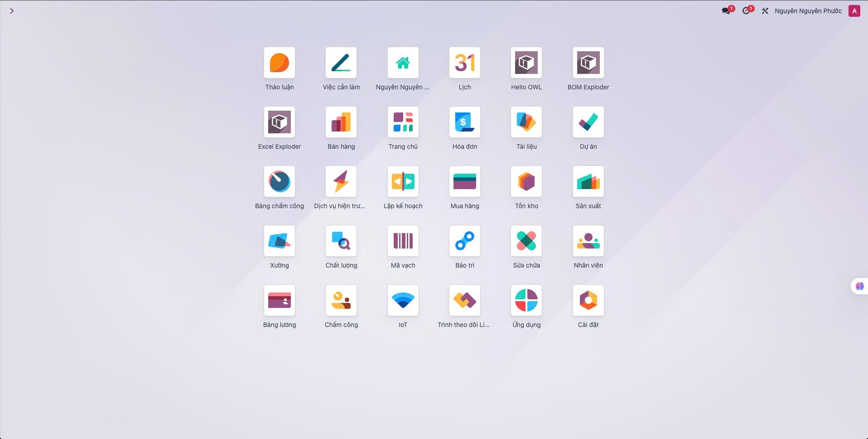Open the Tồn kho inventory app
The image size is (868, 439).
click(x=526, y=182)
